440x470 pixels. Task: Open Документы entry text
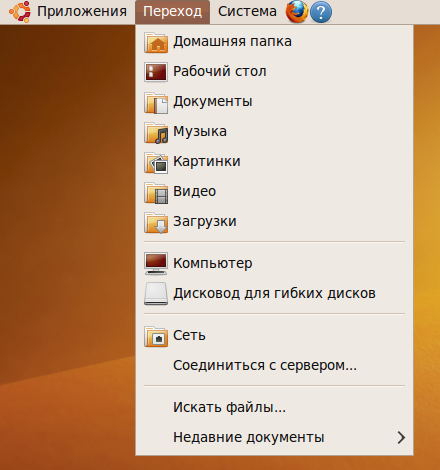coord(213,102)
